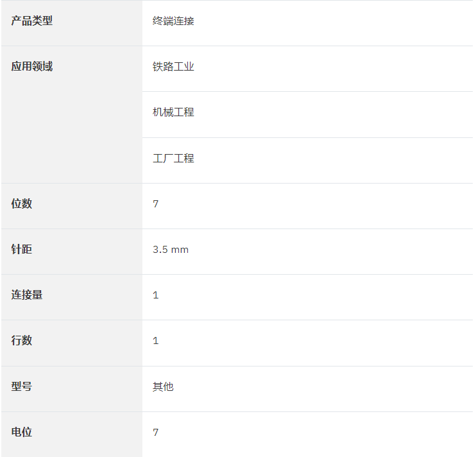
Task: Click the 行数 row label
Action: click(x=22, y=340)
